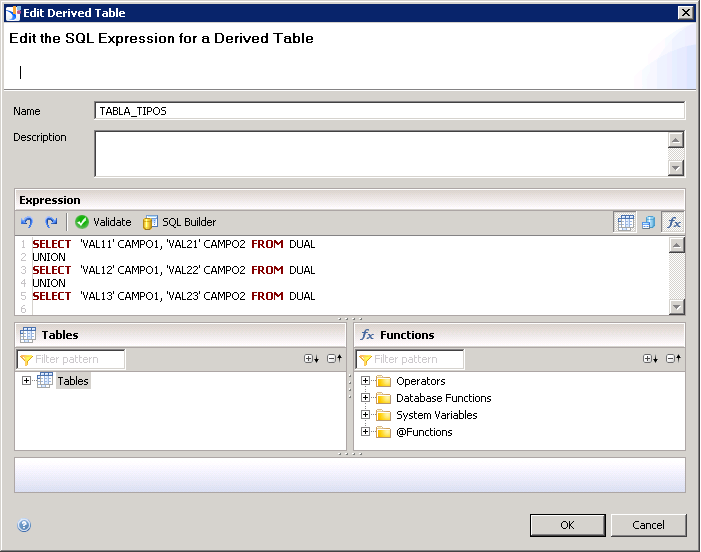
Task: Open the SQL Builder
Action: [180, 222]
